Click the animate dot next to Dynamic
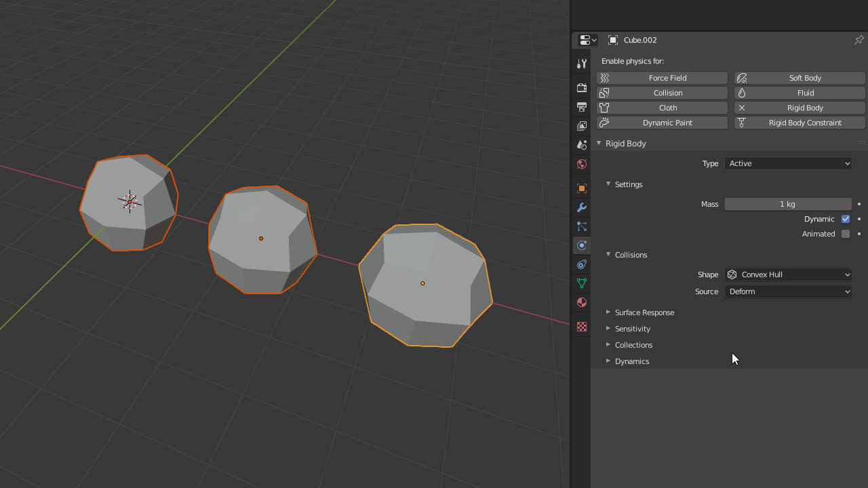Image resolution: width=868 pixels, height=488 pixels. click(859, 219)
